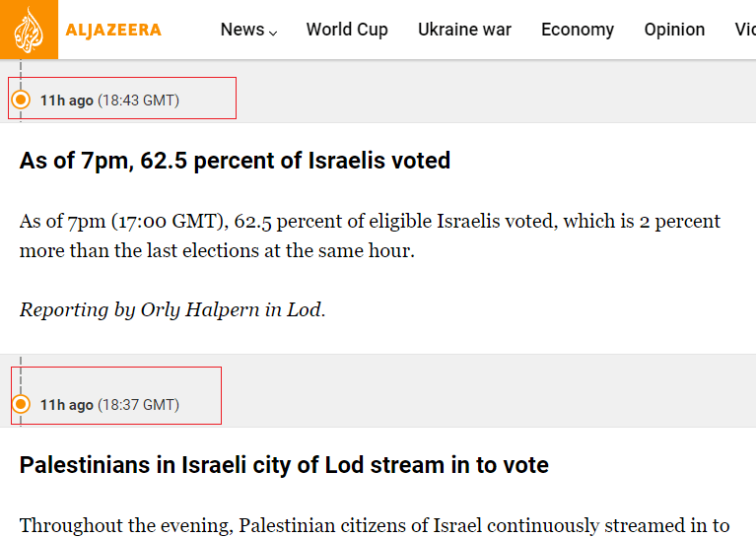Open headline about Palestinians in Lod voting
The height and width of the screenshot is (538, 756).
click(x=284, y=465)
